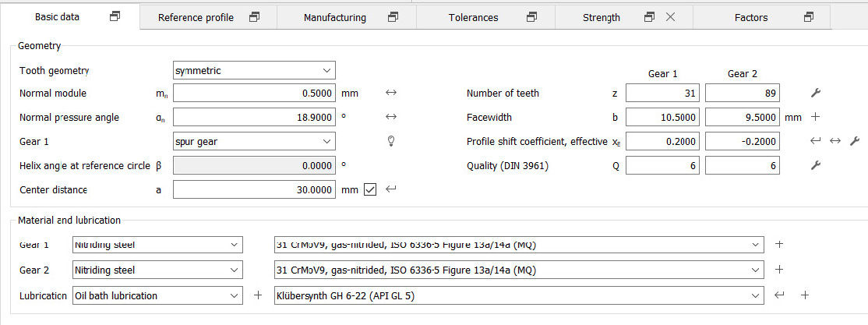Click plus button after lubricant return arrow

[x=806, y=295]
